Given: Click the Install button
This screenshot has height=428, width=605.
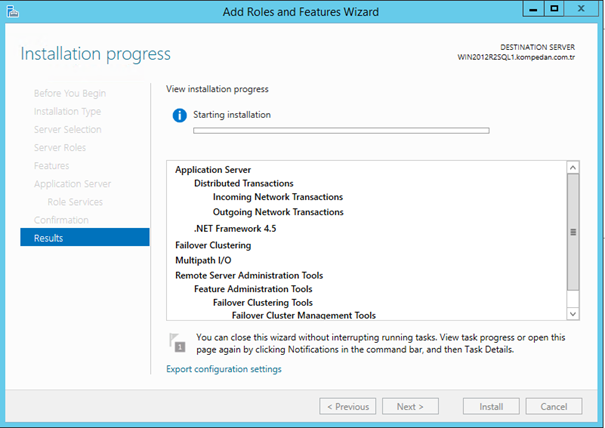Looking at the screenshot, I should coord(490,407).
